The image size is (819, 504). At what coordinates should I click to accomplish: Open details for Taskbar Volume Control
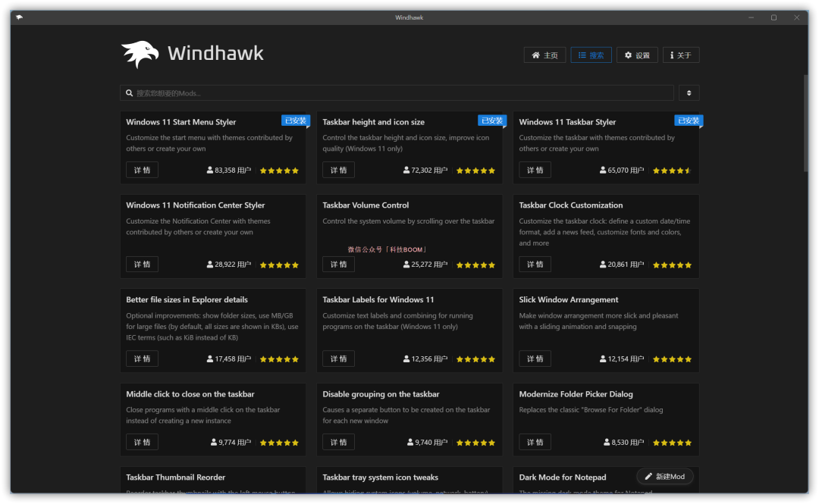(338, 265)
